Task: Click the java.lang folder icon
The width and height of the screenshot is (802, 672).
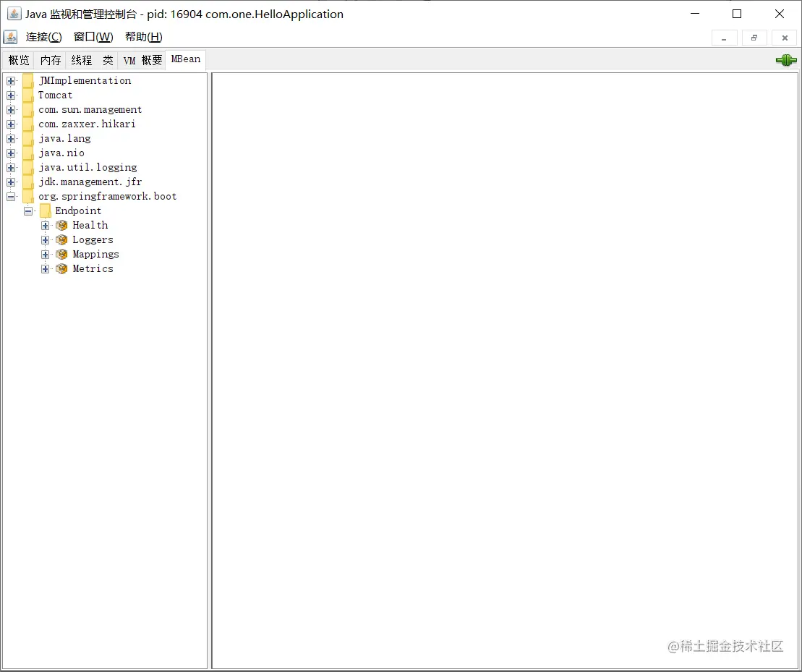Action: [x=28, y=139]
